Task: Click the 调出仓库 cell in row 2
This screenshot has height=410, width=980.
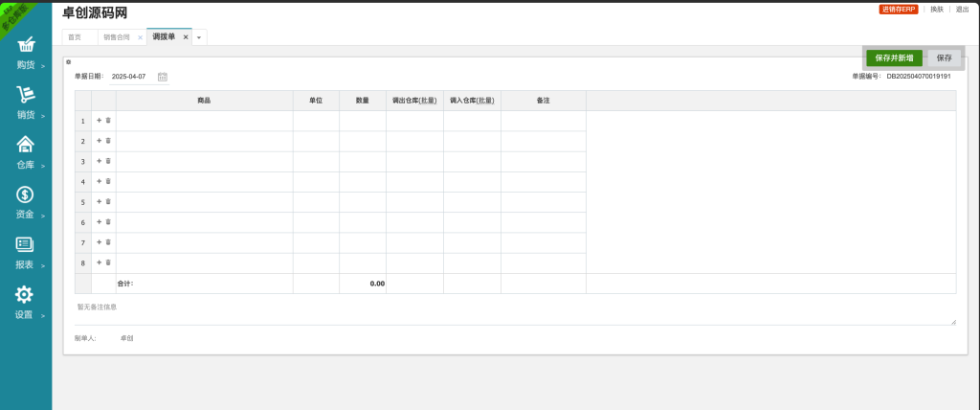Action: tap(415, 142)
